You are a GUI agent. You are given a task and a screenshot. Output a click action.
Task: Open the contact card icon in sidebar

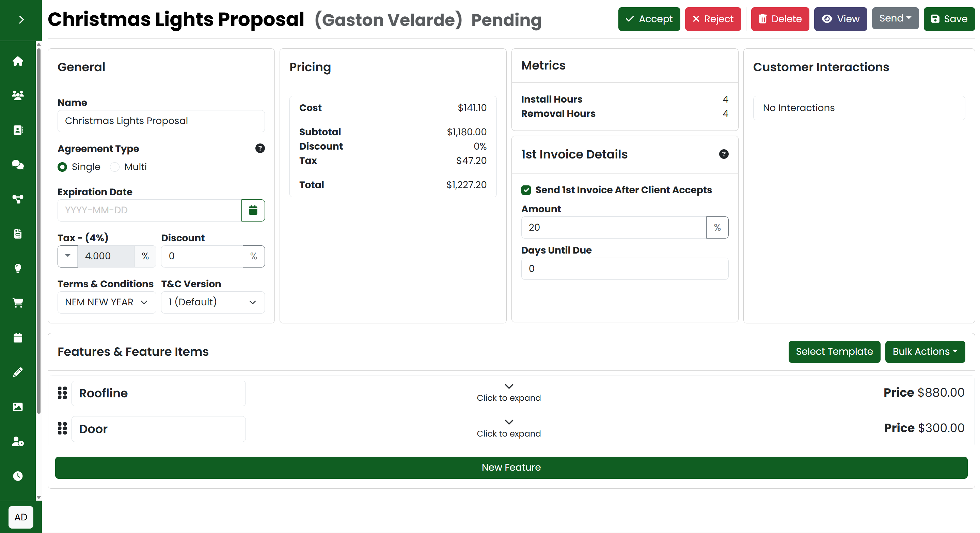[18, 130]
